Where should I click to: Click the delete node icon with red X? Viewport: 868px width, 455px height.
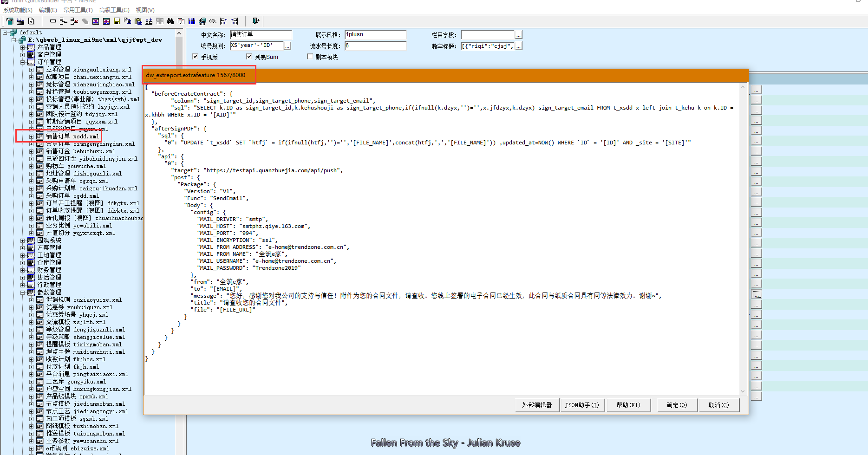pos(74,21)
